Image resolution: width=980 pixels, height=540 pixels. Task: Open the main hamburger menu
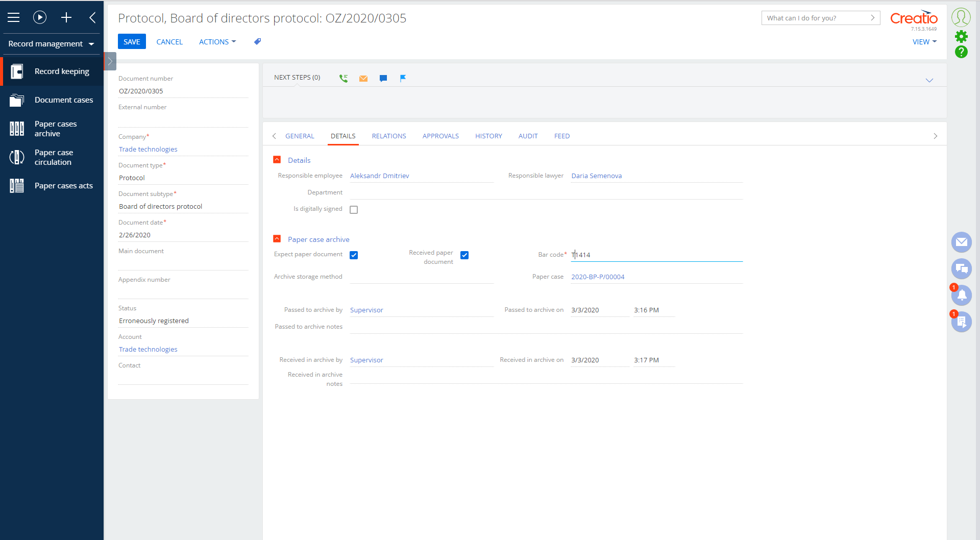[x=13, y=17]
